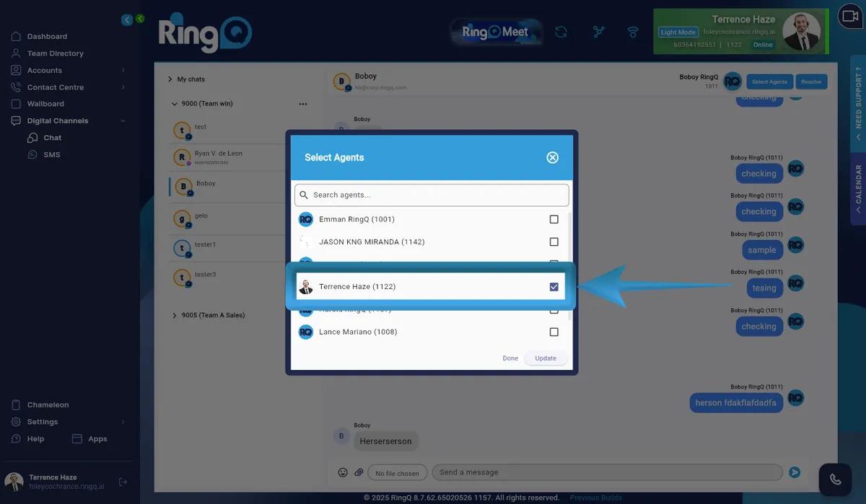Uncheck the Terrence Haze (1122) checkbox
Viewport: 866px width, 504px height.
coord(554,287)
